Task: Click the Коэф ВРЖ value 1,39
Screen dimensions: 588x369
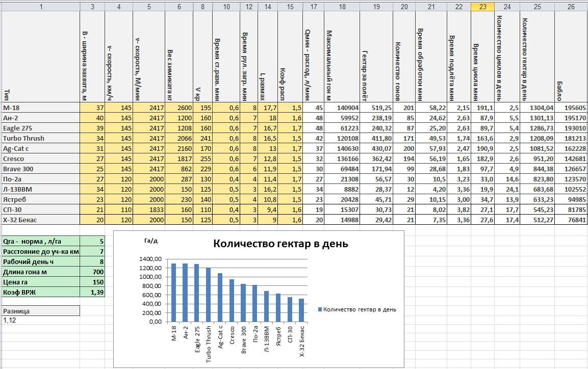Action: 92,292
